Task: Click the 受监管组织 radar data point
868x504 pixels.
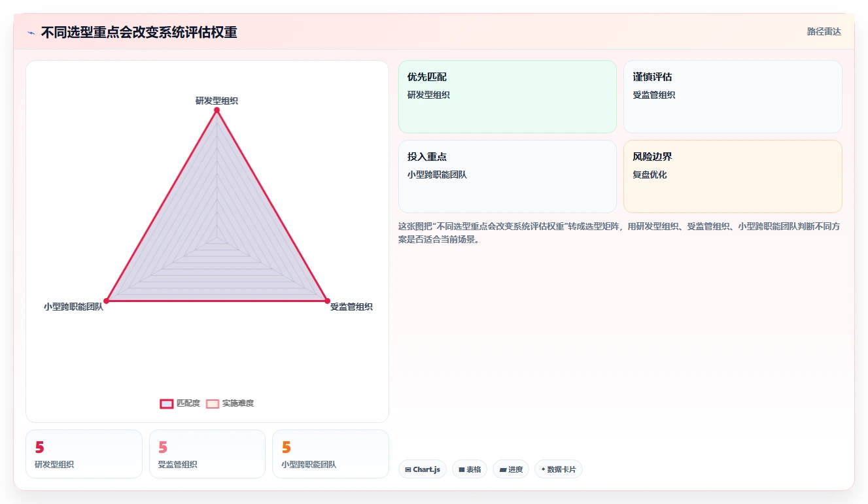Action: pos(327,301)
